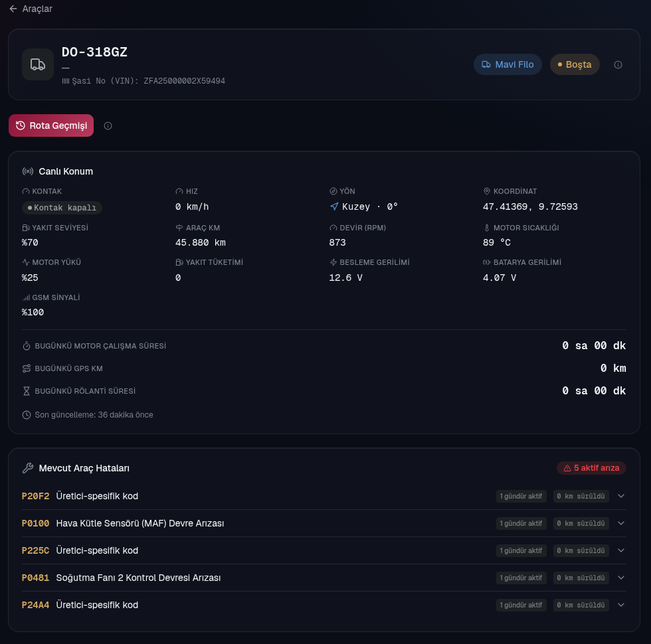Click the KOORDİNAT map pin icon

point(486,191)
